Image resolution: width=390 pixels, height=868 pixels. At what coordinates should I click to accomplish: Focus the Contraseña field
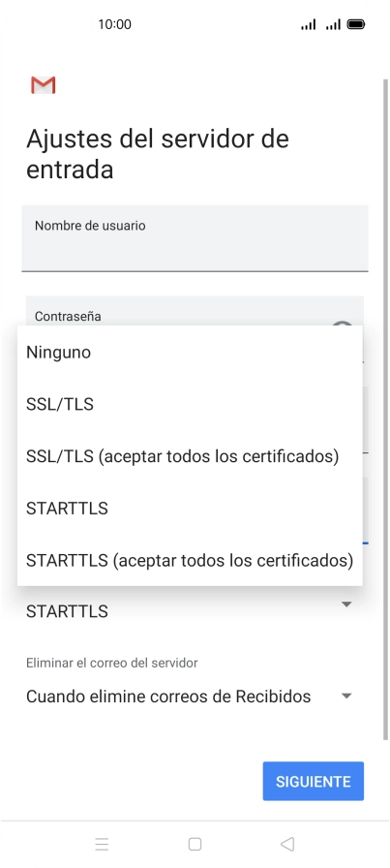[195, 311]
